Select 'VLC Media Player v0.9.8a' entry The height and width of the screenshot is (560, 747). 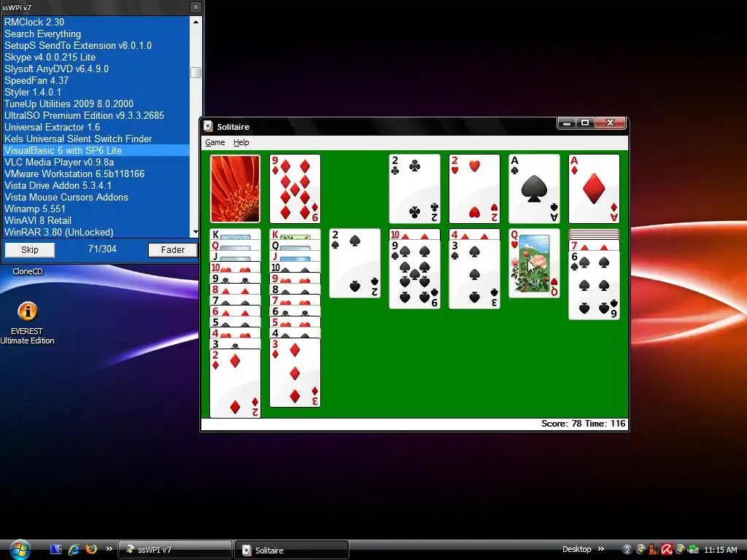[96, 162]
